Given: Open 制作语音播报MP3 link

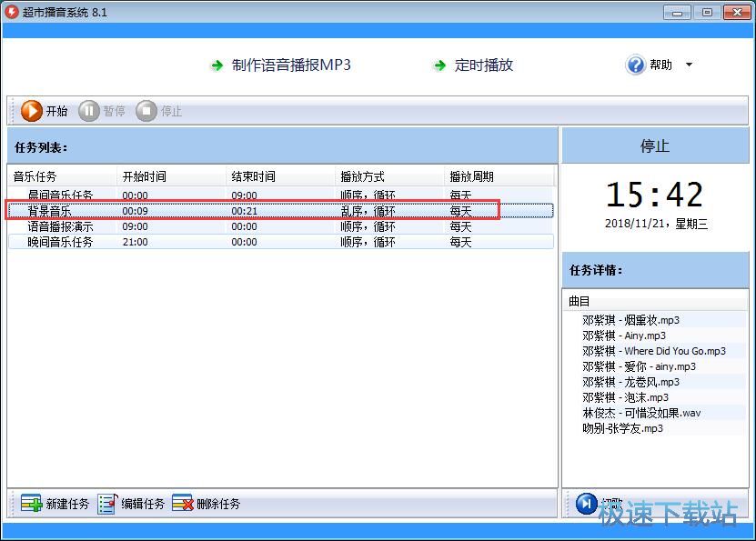Looking at the screenshot, I should pos(291,65).
